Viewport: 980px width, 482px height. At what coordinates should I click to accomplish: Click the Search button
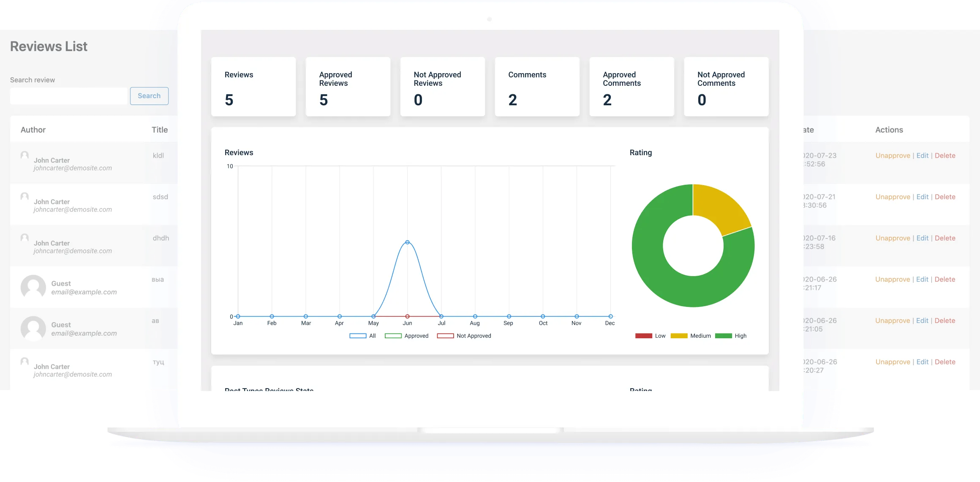149,96
